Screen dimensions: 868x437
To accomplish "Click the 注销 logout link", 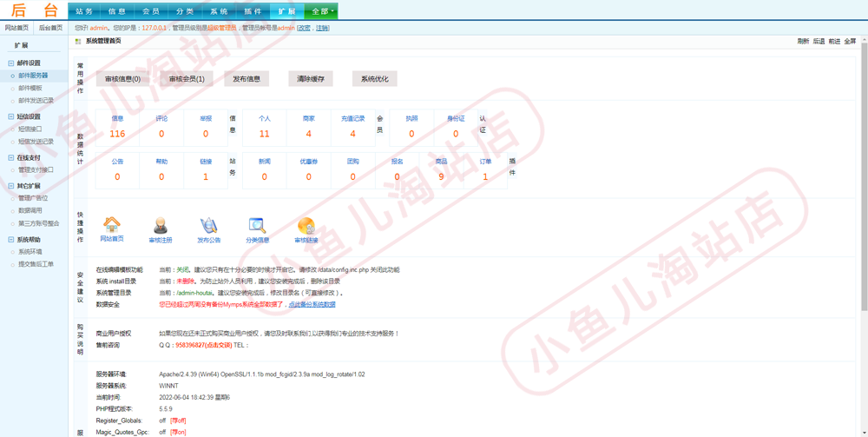I will [x=322, y=28].
